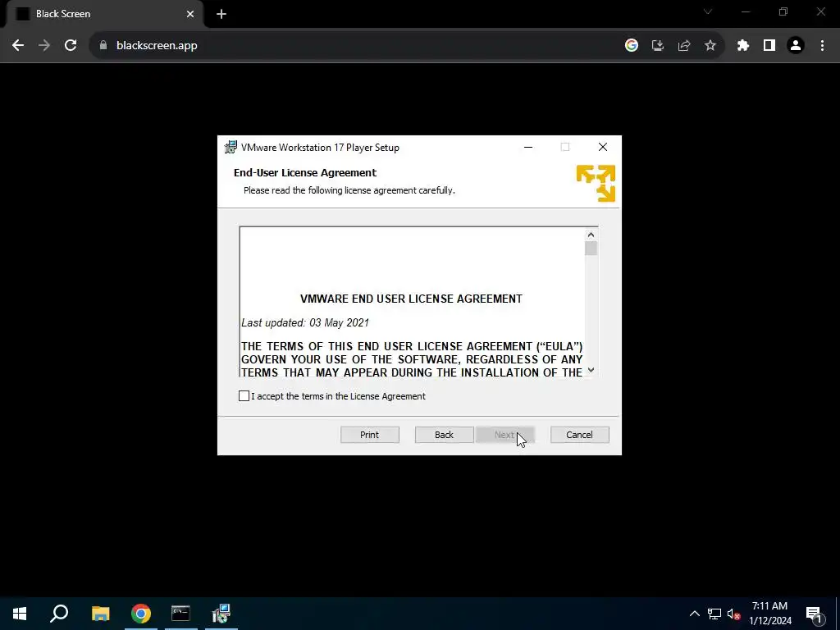Open Chrome extensions puzzle menu
This screenshot has width=840, height=630.
coord(743,46)
